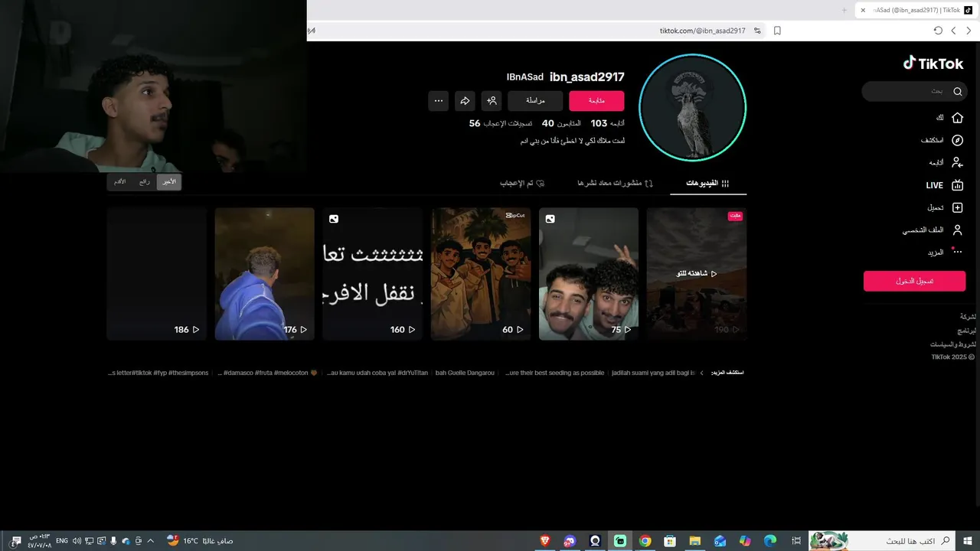Image resolution: width=980 pixels, height=551 pixels.
Task: Click the volume speaker icon in the tray
Action: pos(77,541)
